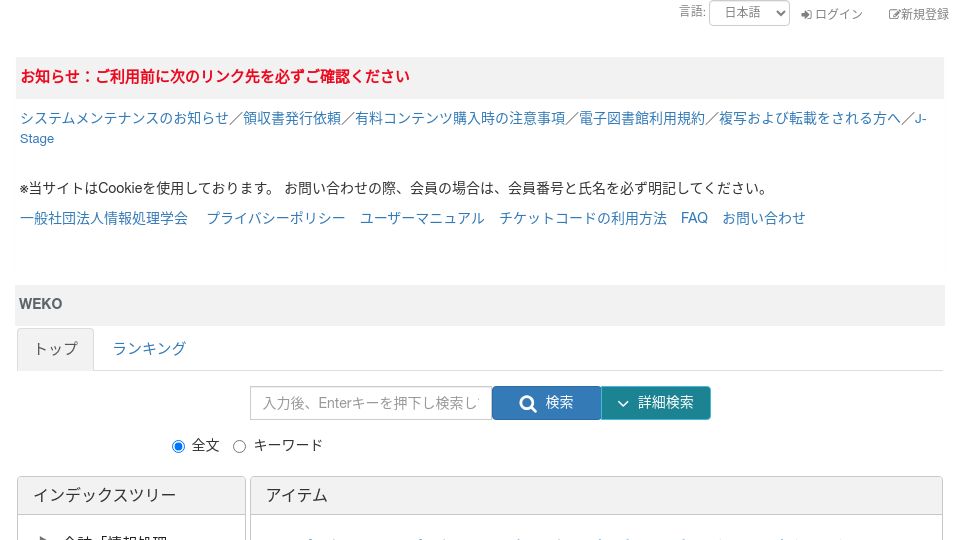Open 複写および転載をされる方へ link

coord(810,118)
